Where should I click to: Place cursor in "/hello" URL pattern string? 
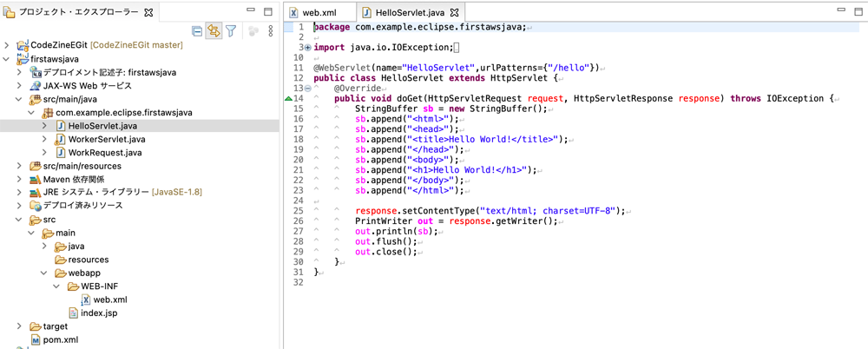click(569, 68)
